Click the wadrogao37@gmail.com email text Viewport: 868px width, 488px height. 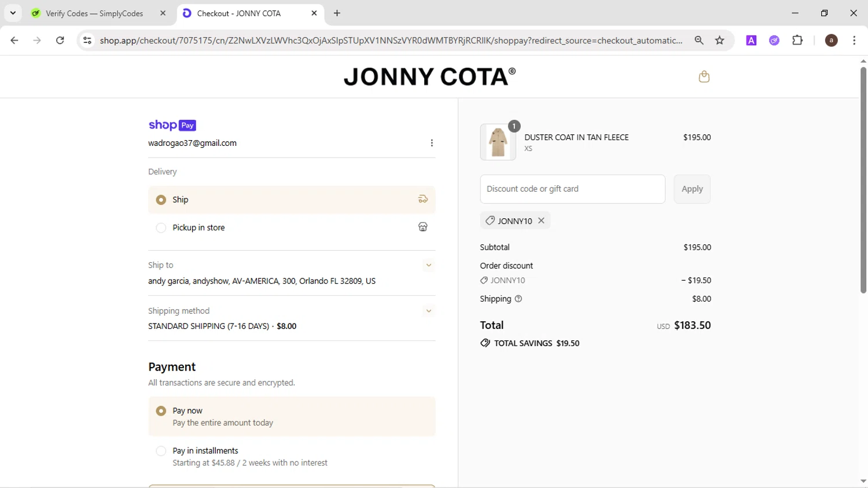[192, 143]
